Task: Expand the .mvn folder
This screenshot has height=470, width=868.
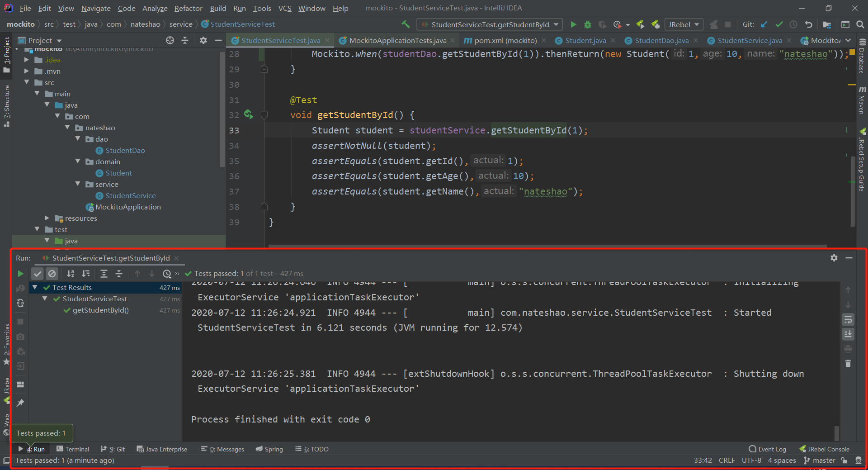Action: (x=26, y=71)
